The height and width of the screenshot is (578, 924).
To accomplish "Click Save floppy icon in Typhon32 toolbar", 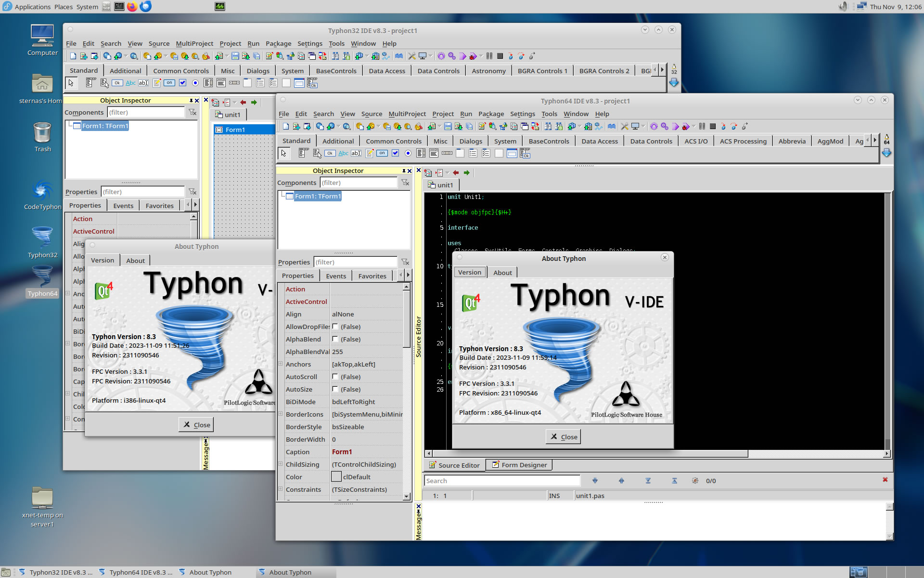I will click(235, 56).
